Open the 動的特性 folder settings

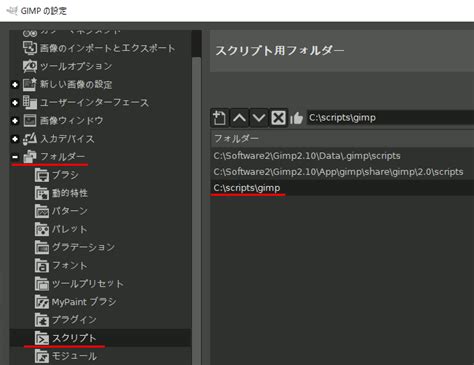pyautogui.click(x=70, y=193)
